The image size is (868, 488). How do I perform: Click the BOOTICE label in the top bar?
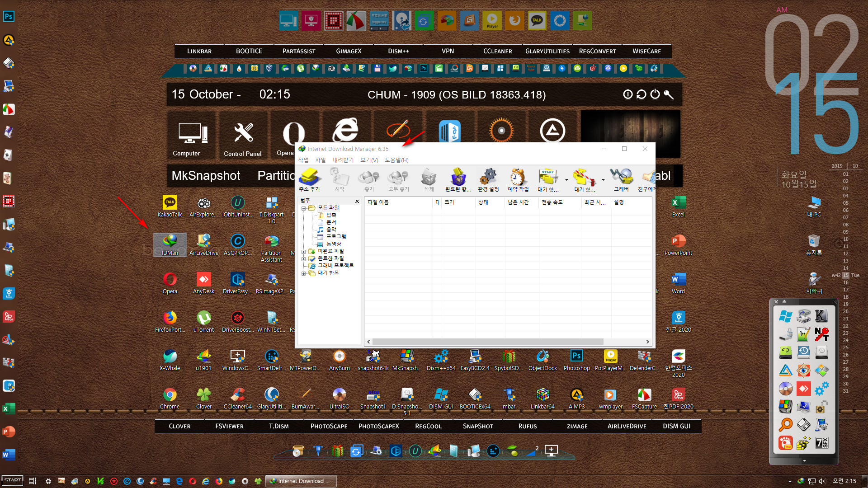point(249,51)
